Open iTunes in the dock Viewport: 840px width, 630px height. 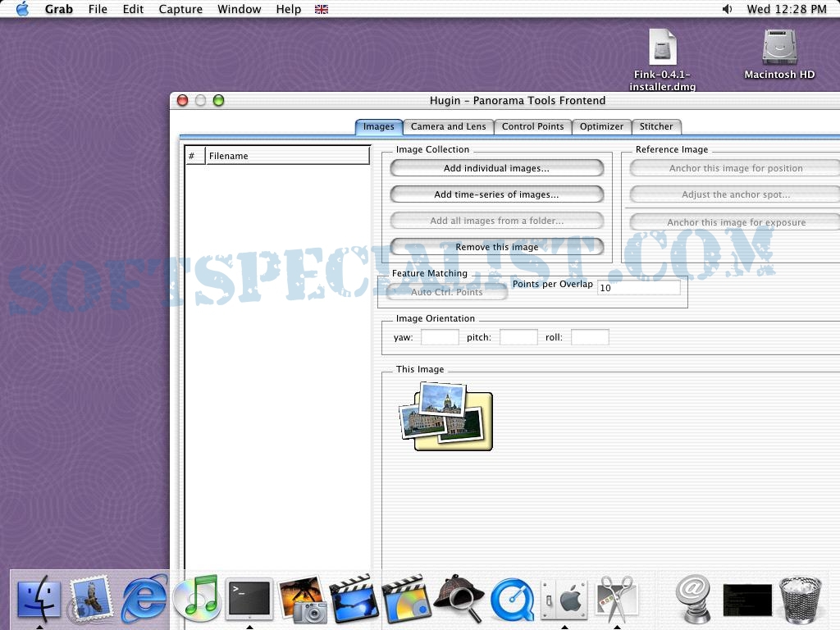[x=197, y=599]
